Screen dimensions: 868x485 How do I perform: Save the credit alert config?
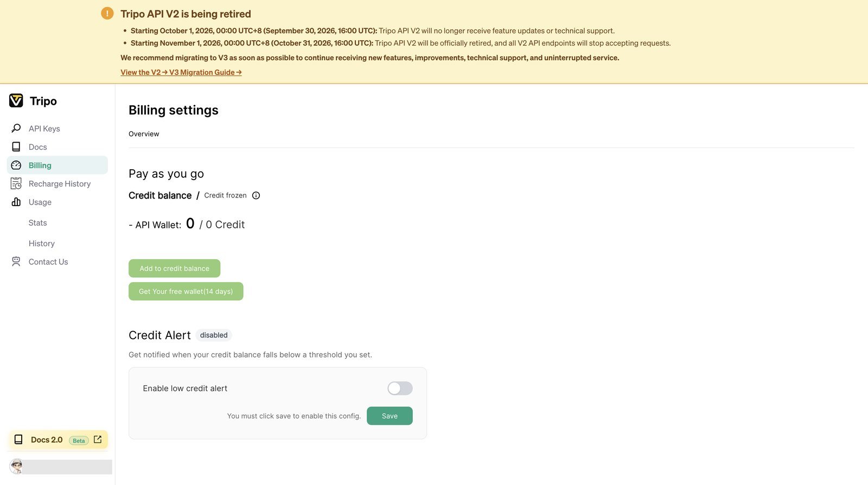(390, 416)
